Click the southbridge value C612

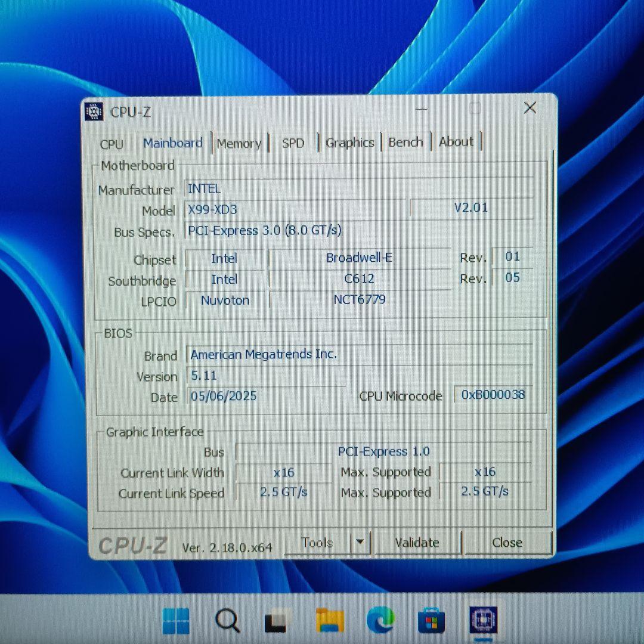pos(360,278)
